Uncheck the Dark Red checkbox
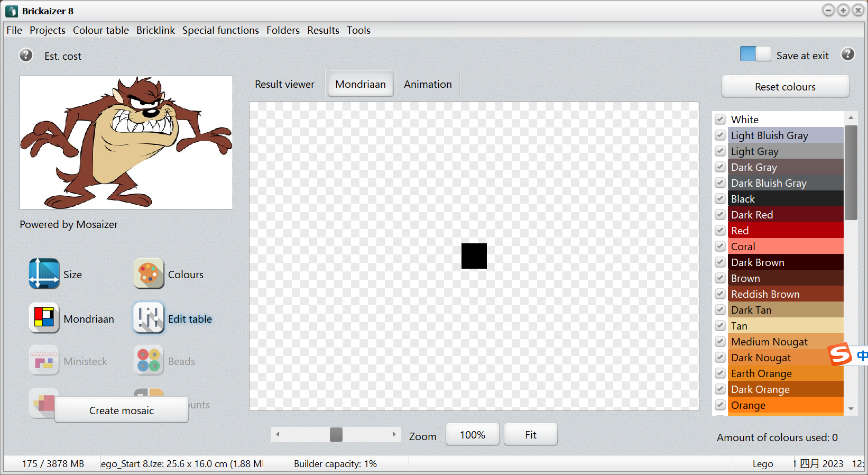 [720, 215]
